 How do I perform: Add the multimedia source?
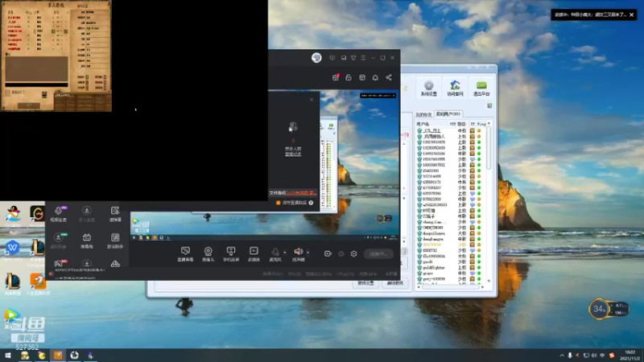(254, 253)
